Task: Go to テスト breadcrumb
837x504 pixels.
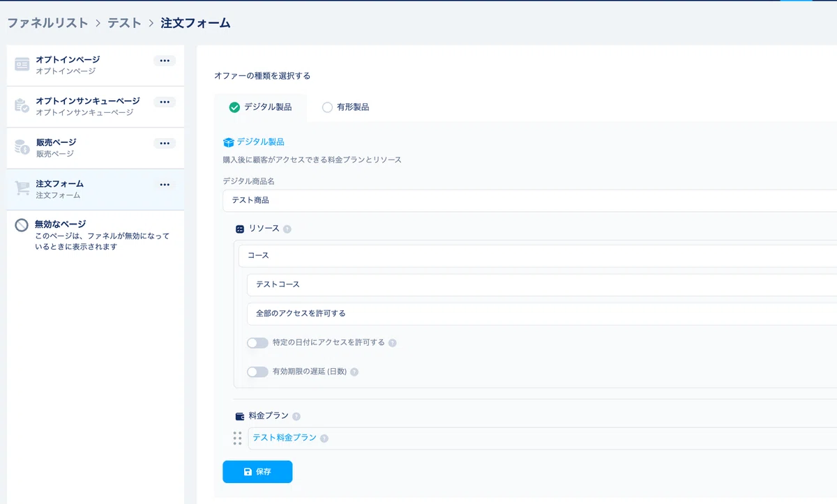Action: [x=124, y=23]
